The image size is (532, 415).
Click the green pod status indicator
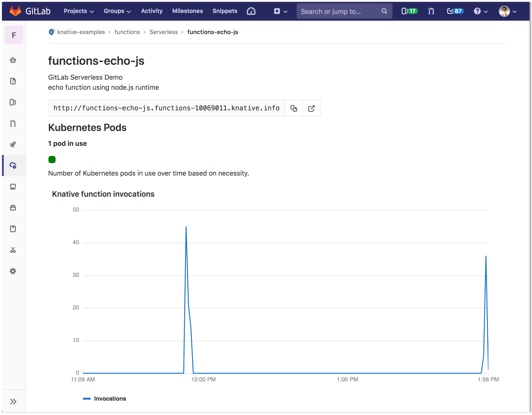click(52, 159)
